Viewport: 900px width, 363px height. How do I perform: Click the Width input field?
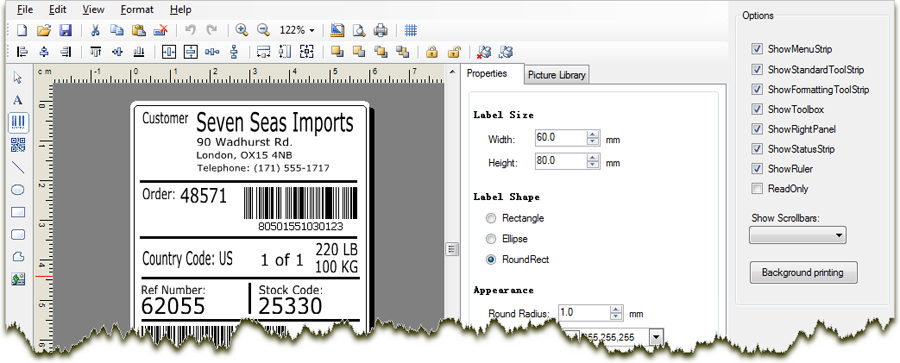[x=561, y=138]
